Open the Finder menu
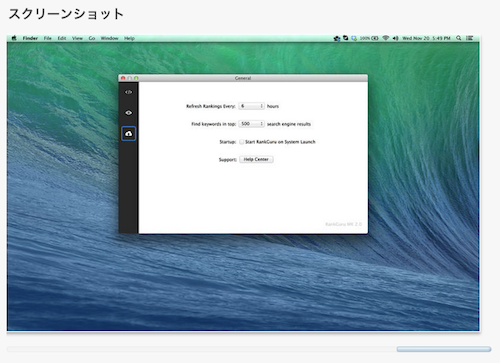The width and height of the screenshot is (500, 363). pyautogui.click(x=30, y=38)
